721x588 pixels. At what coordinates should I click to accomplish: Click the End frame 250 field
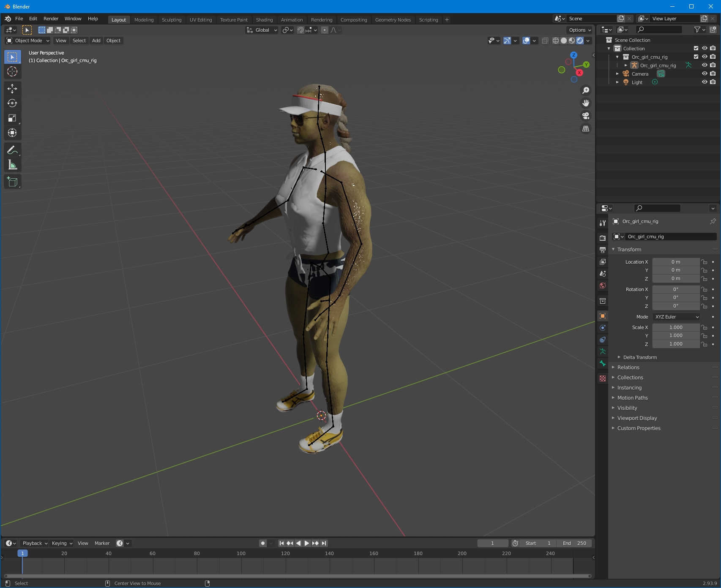click(574, 543)
